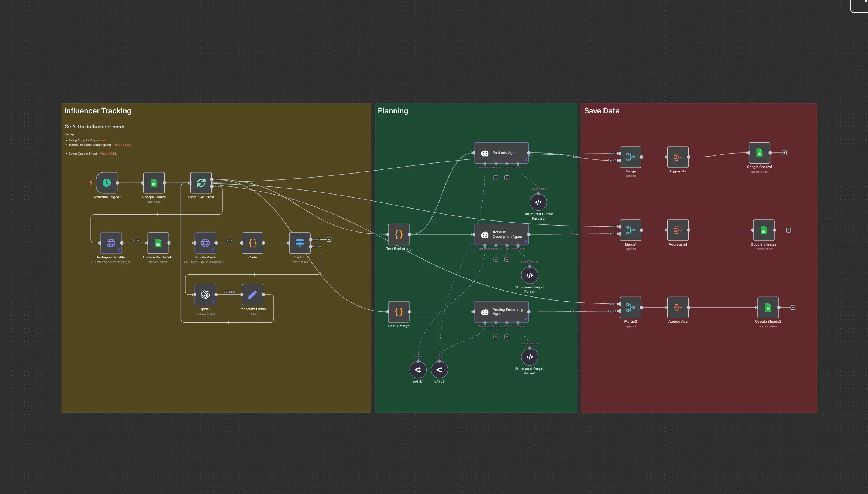Screen dimensions: 868x494
Task: Click the Instagram Profile HTTP node
Action: pos(111,243)
